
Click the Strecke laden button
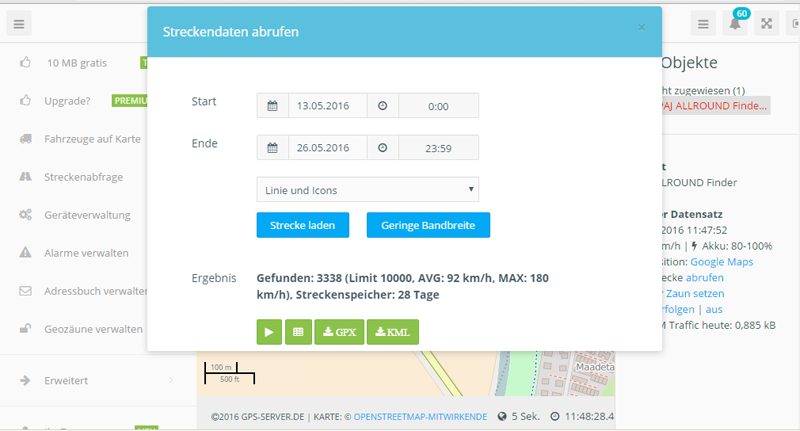coord(302,226)
